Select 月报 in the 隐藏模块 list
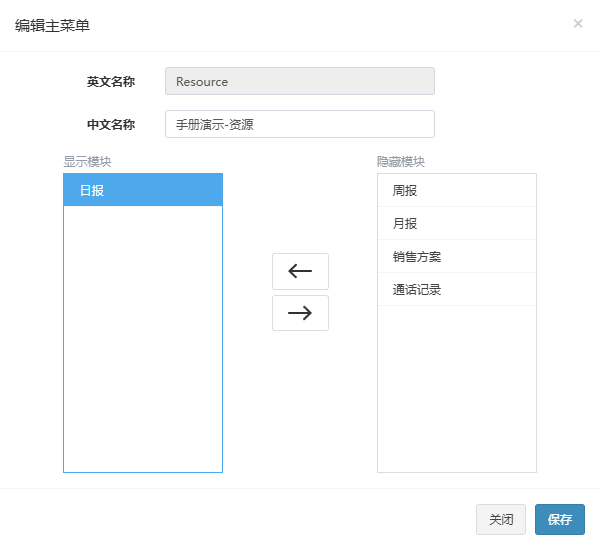 click(x=457, y=223)
